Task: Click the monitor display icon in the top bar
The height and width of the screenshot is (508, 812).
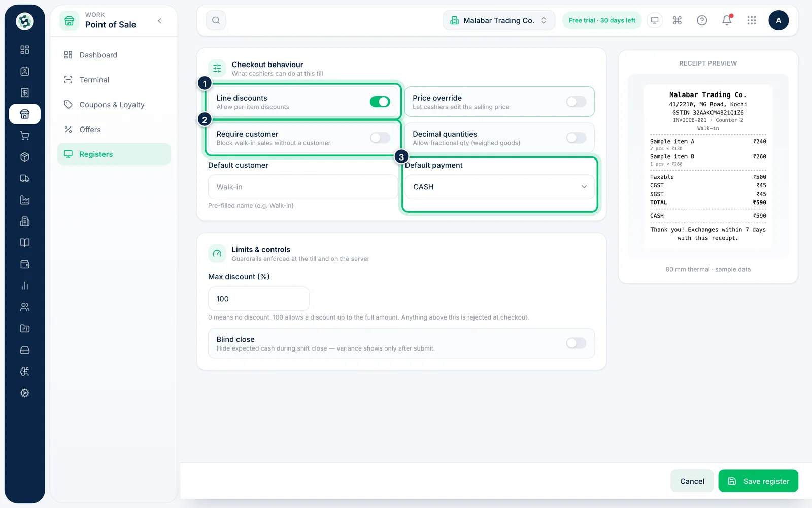Action: [655, 20]
